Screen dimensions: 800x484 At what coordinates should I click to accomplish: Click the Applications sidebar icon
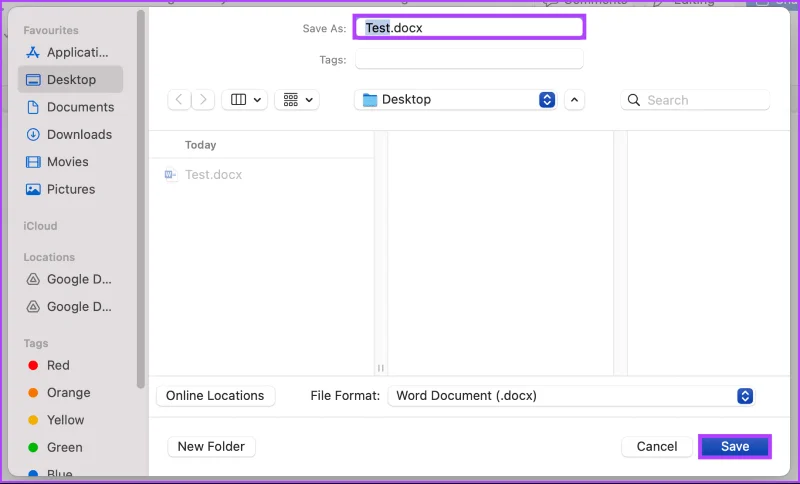33,53
